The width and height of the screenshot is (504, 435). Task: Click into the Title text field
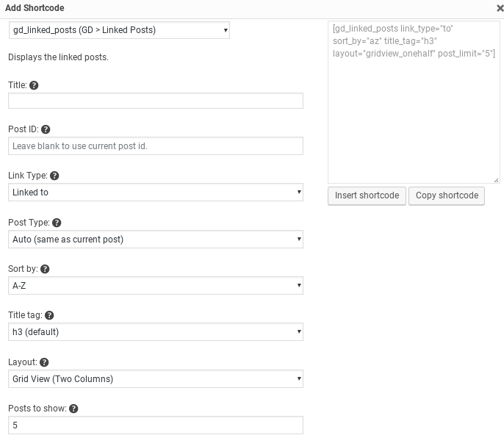(156, 101)
